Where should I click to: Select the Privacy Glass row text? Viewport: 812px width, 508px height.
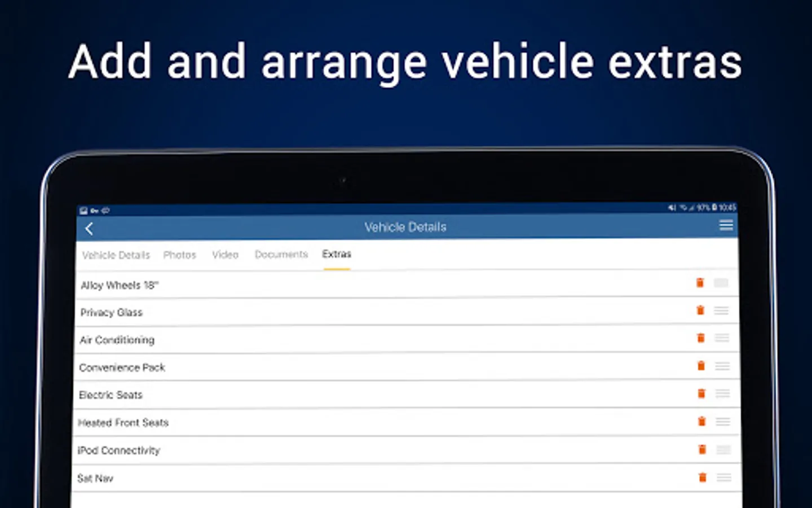click(111, 312)
